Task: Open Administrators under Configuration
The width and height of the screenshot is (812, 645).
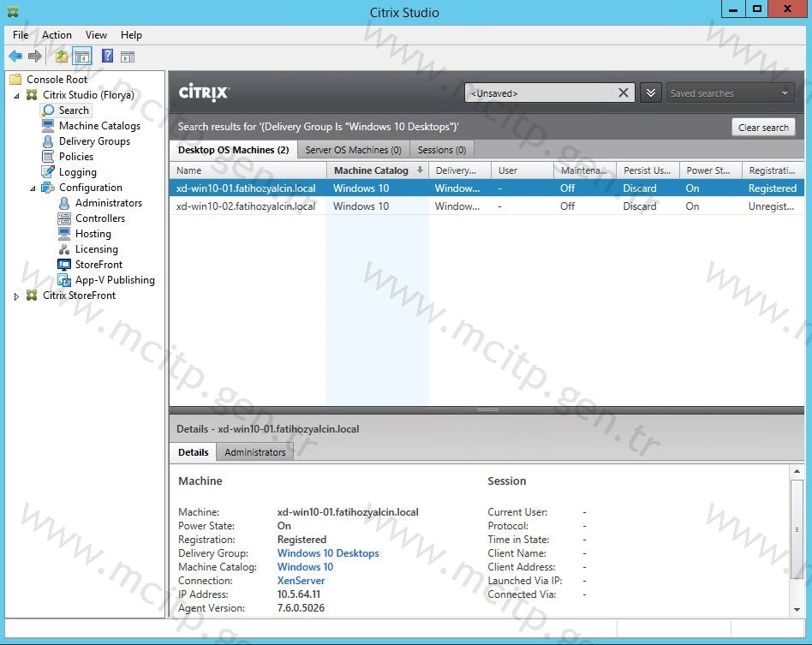Action: 108,202
